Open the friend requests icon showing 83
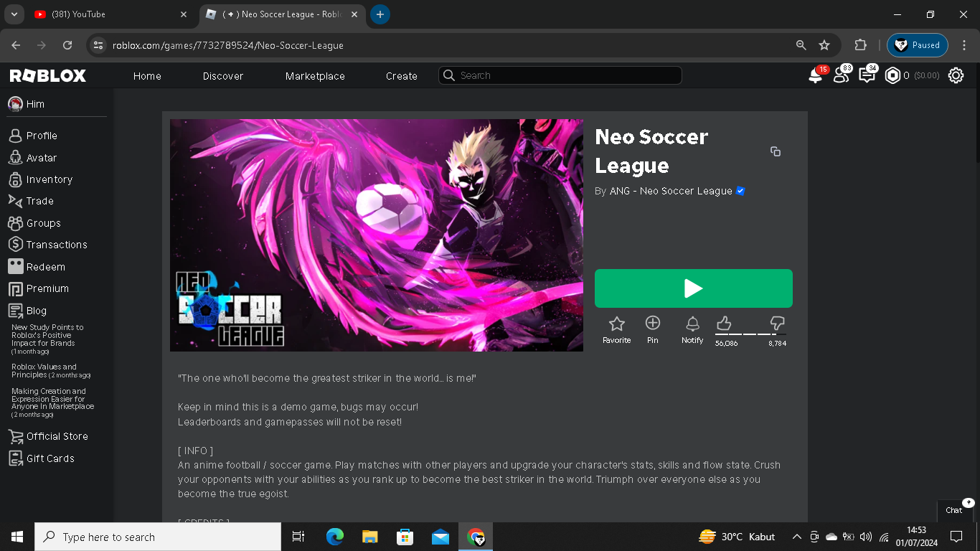The height and width of the screenshot is (551, 980). [841, 75]
